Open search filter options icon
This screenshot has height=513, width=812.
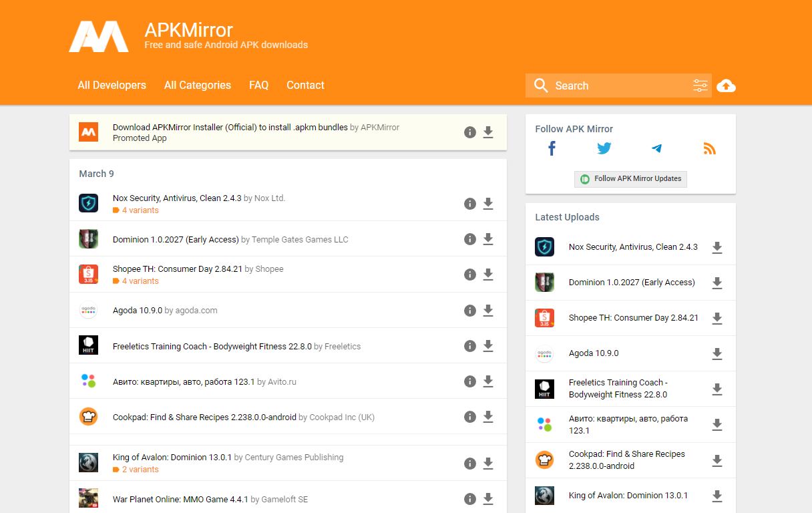click(700, 85)
